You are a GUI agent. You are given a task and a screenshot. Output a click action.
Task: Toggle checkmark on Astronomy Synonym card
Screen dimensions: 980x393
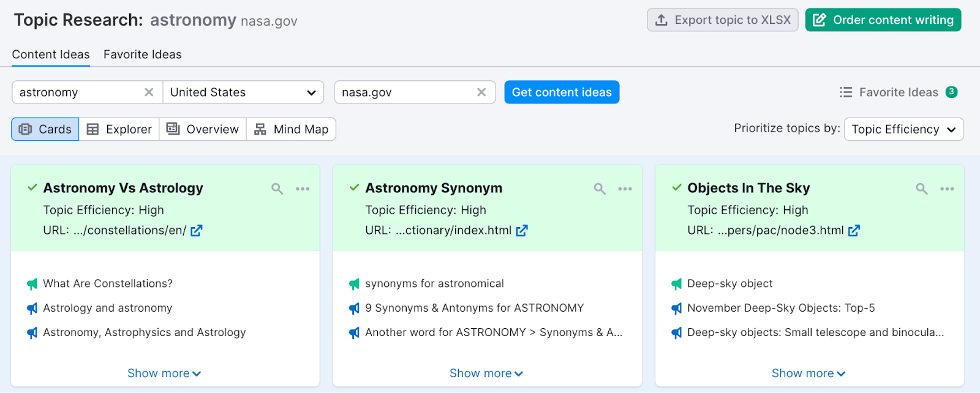(x=354, y=188)
